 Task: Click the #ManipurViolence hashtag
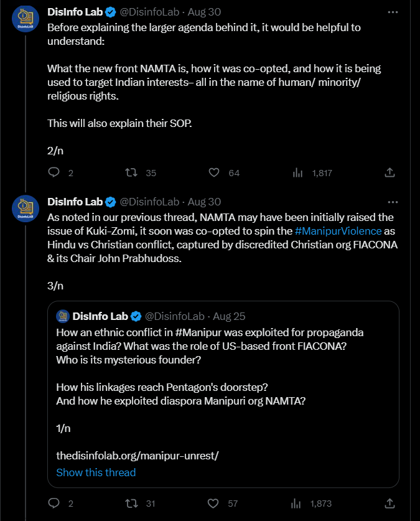338,231
